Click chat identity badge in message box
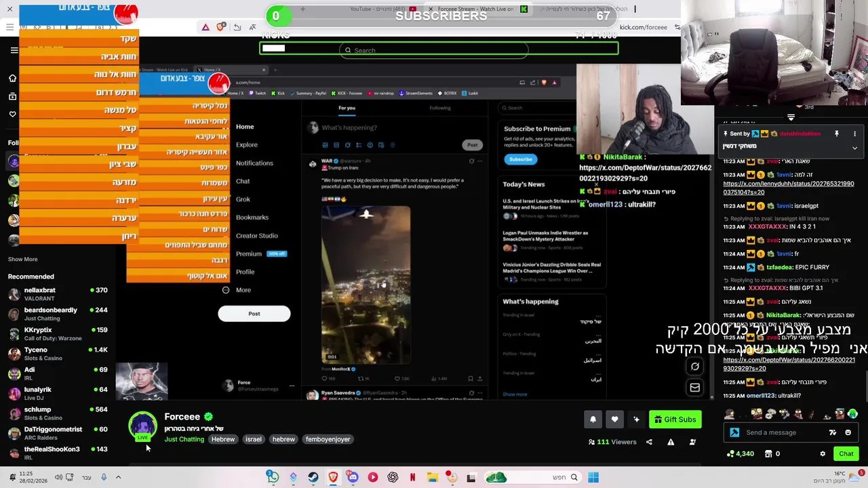 [x=734, y=432]
